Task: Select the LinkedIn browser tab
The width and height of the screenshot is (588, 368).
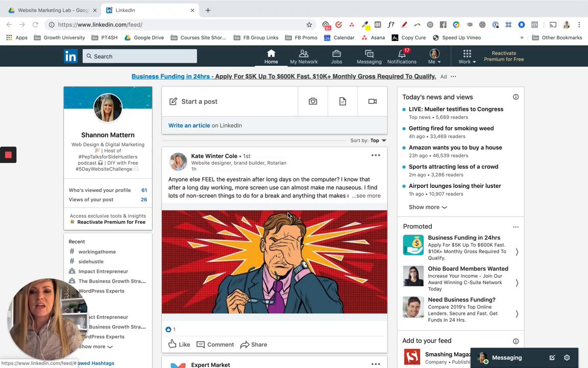Action: tap(150, 10)
